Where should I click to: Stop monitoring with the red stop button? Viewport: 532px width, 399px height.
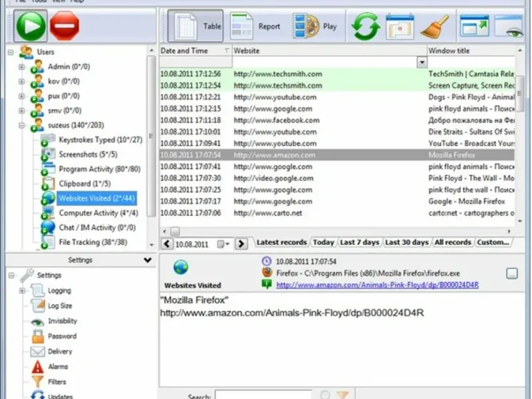pyautogui.click(x=65, y=26)
